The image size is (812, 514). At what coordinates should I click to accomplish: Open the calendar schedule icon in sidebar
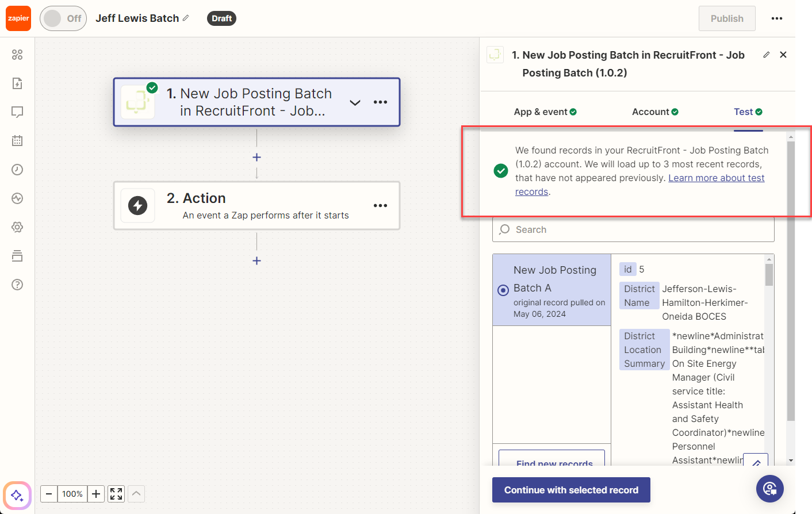pos(17,141)
